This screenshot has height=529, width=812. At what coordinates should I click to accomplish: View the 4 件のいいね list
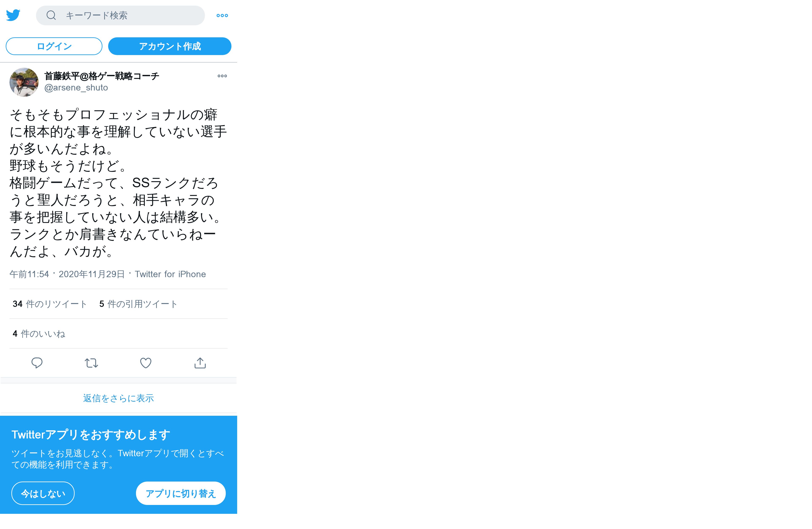[39, 334]
